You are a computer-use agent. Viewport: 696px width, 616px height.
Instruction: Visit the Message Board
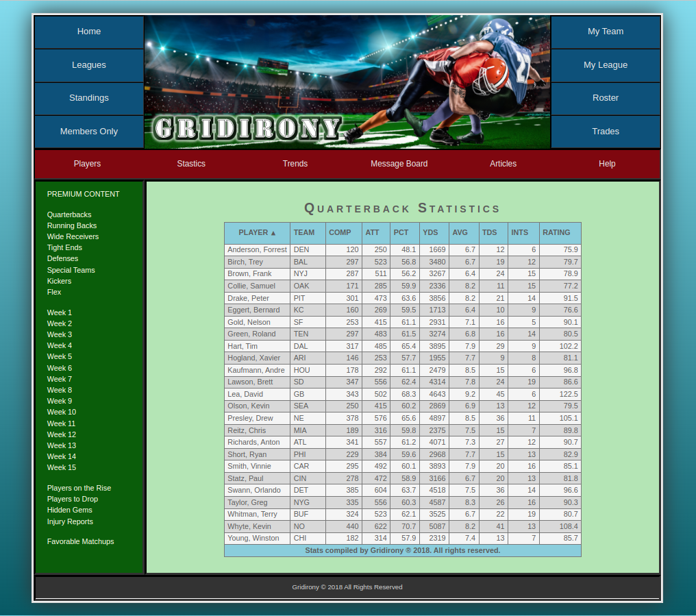(399, 164)
